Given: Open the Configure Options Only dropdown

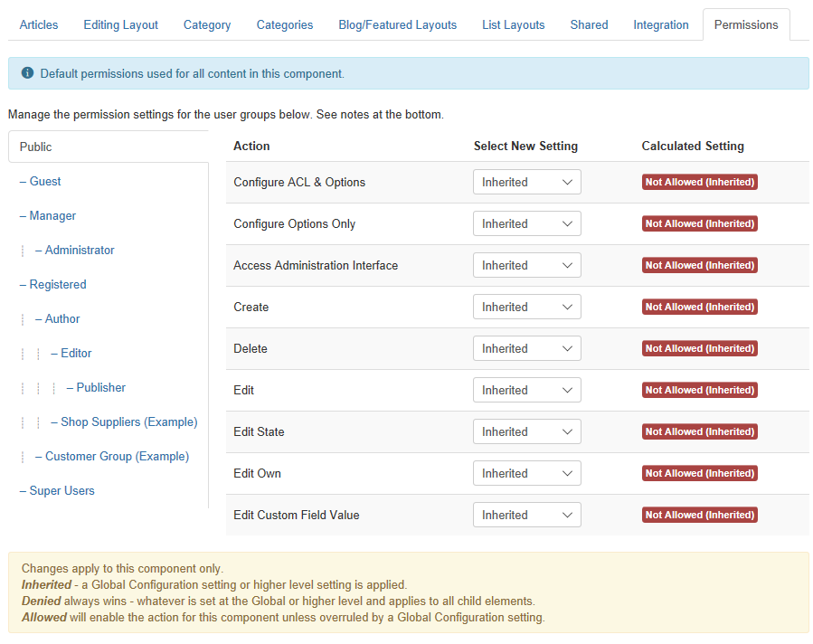Looking at the screenshot, I should pos(527,223).
